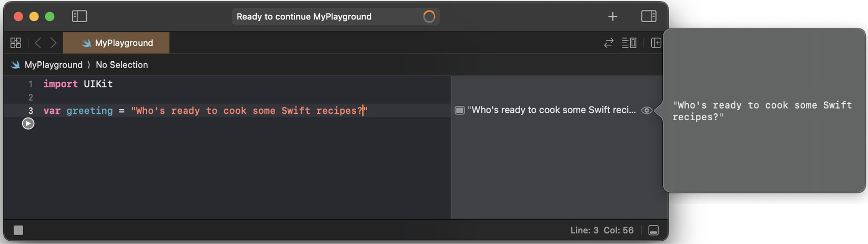Open the editor options lines menu
This screenshot has height=244, width=868.
(629, 43)
